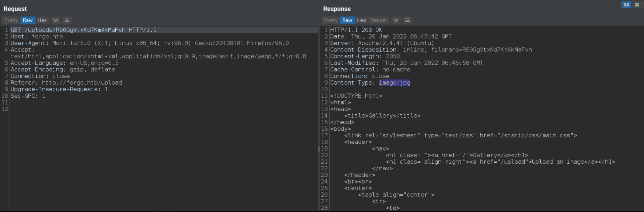Click the Request panel title

(x=15, y=9)
